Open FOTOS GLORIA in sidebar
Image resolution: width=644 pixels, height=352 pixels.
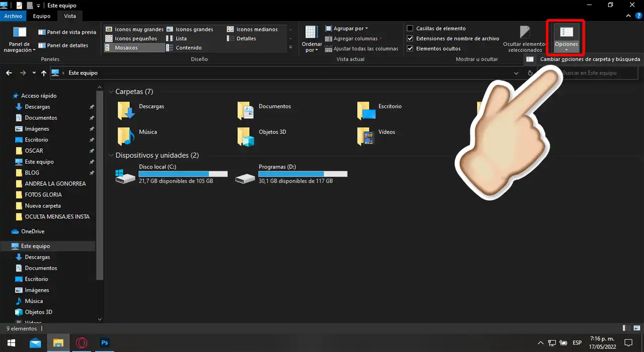43,195
